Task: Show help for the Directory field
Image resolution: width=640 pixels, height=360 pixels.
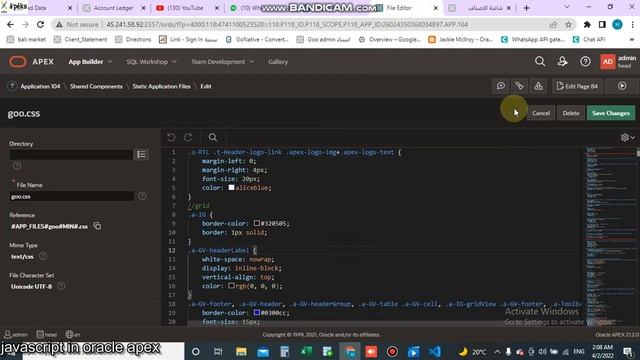Action: tap(17, 166)
